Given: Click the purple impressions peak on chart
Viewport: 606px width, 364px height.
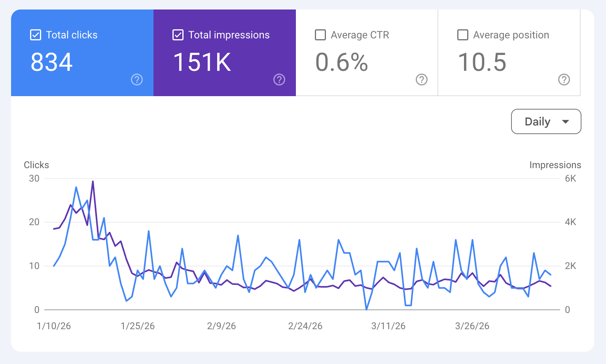Looking at the screenshot, I should 93,182.
